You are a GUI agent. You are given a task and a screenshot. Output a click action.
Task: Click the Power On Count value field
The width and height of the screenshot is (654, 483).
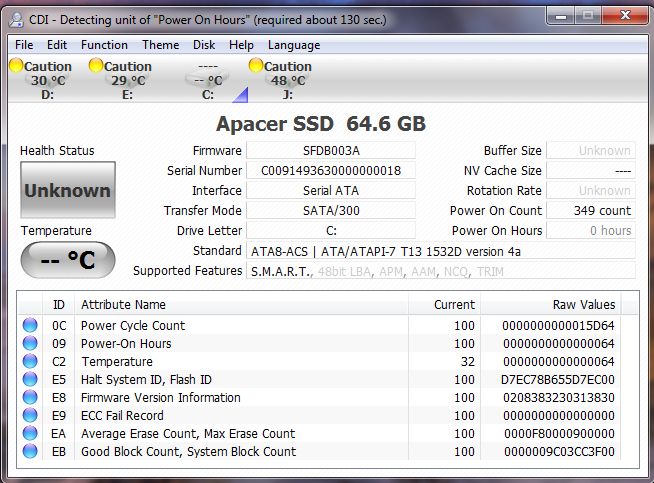click(591, 211)
